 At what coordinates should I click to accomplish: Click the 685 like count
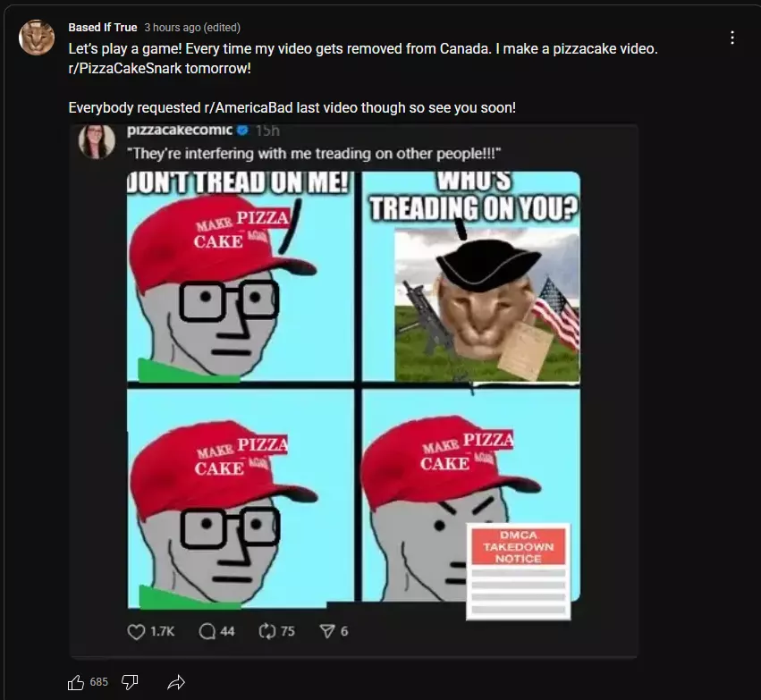coord(99,682)
